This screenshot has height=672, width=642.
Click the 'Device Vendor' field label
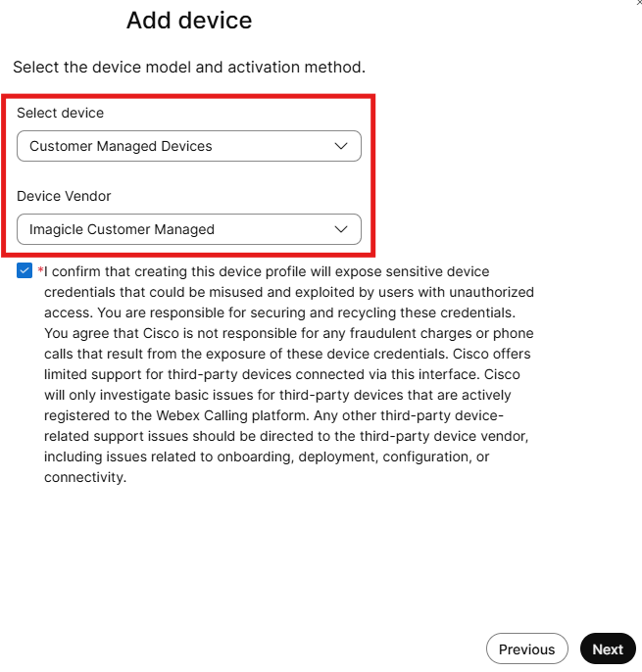64,196
